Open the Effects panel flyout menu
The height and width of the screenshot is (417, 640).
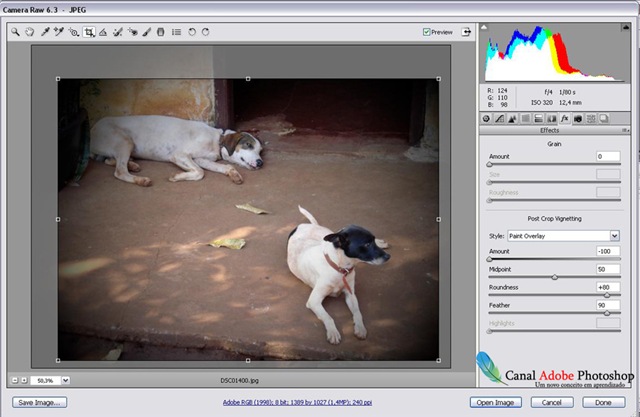point(625,130)
